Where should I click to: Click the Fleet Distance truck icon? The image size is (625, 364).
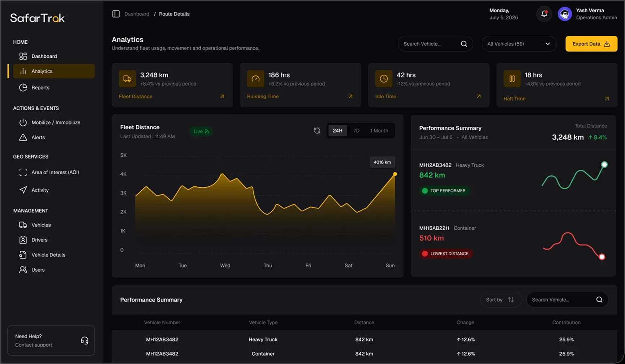[x=127, y=79]
